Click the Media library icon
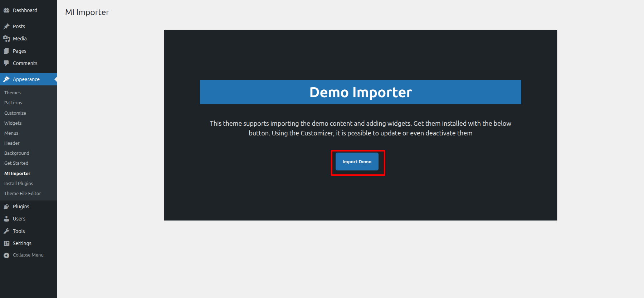The width and height of the screenshot is (644, 298). (6, 39)
